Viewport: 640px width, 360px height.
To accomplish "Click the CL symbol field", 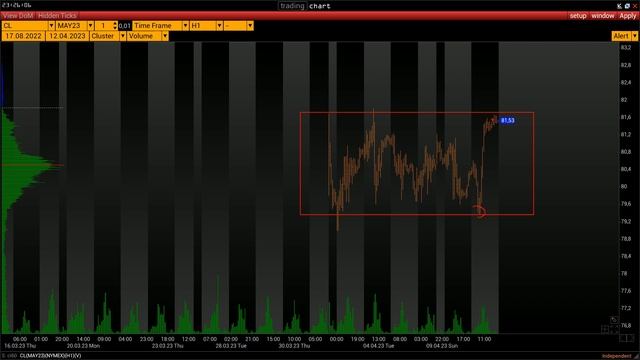I will click(x=25, y=25).
